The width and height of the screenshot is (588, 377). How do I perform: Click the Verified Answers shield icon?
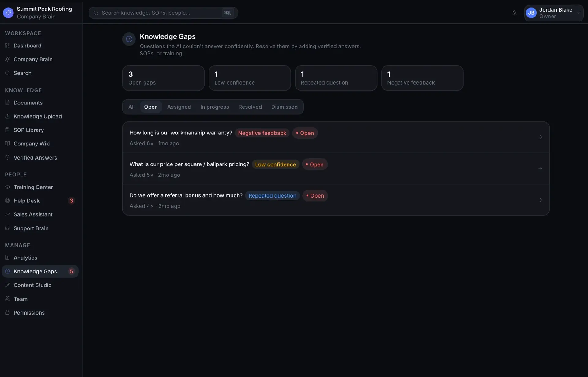pos(7,157)
